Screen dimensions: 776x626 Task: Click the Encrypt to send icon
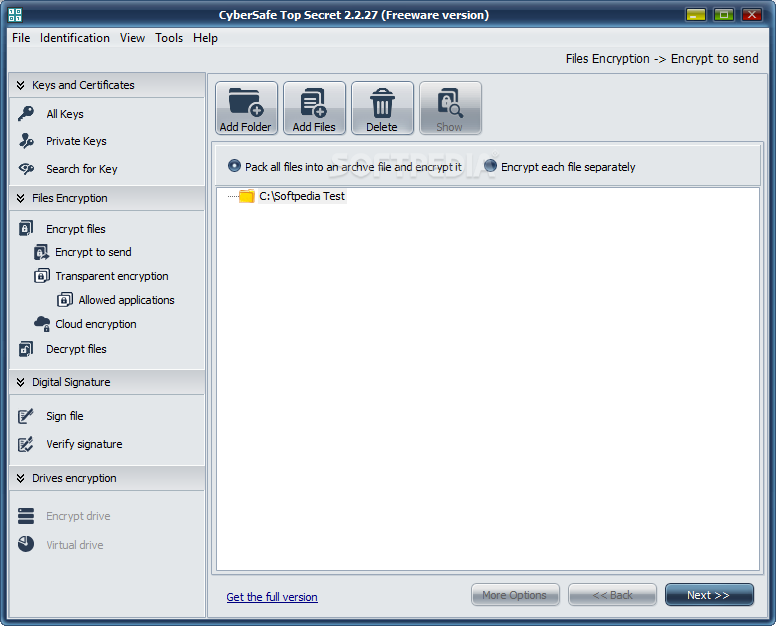41,252
